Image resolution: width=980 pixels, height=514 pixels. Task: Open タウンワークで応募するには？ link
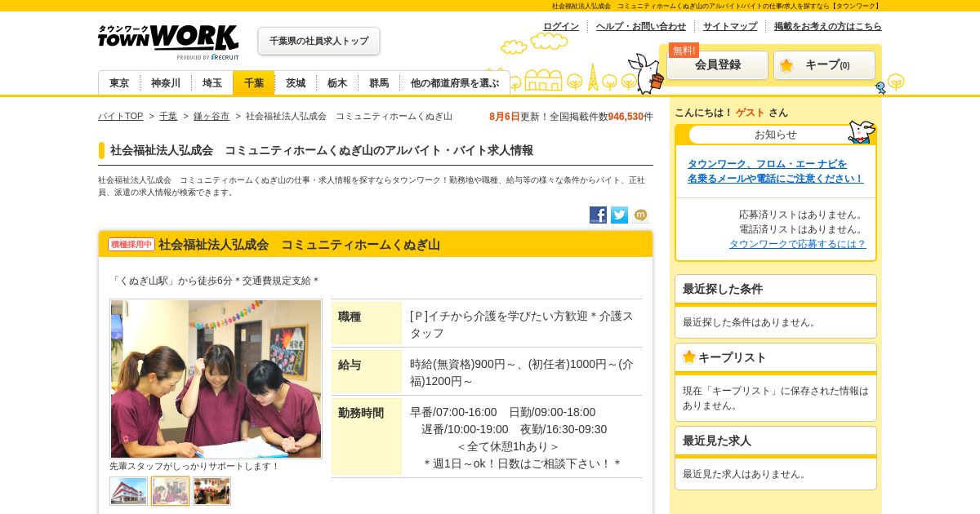pyautogui.click(x=798, y=244)
